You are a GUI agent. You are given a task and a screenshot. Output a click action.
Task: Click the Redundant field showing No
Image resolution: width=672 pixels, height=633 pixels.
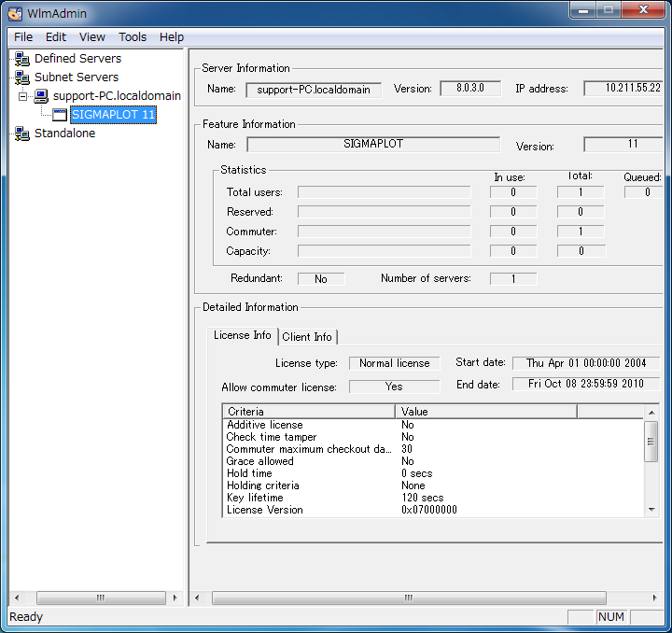point(321,279)
